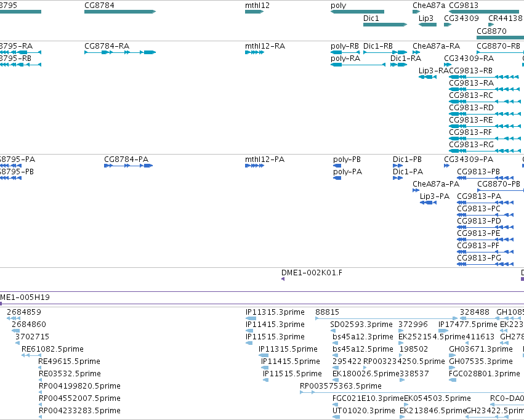Viewport: 524px width, 420px height.
Task: Select protein CG9813-PF feature
Action: pyautogui.click(x=485, y=252)
